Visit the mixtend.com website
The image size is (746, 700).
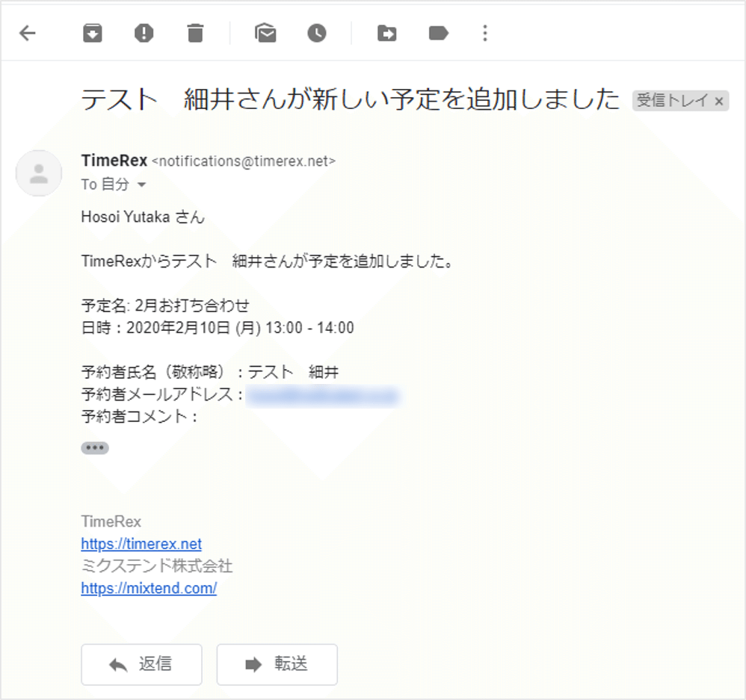click(148, 588)
